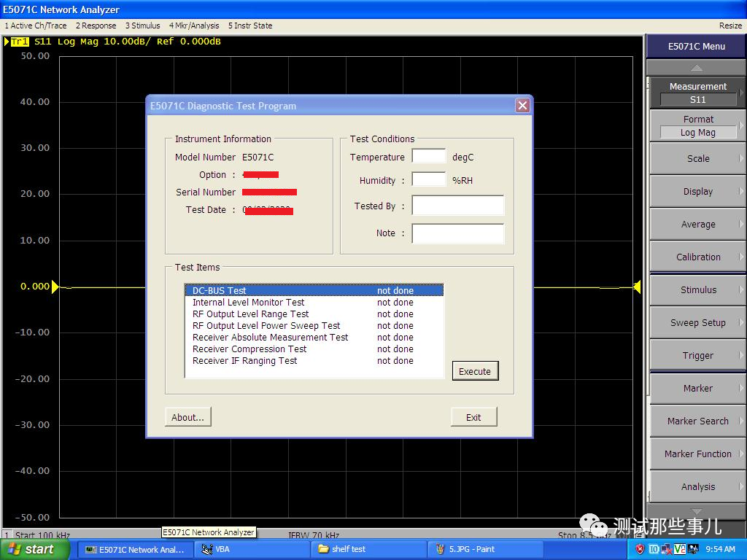Open the Measurement S11 softkey

[x=697, y=93]
